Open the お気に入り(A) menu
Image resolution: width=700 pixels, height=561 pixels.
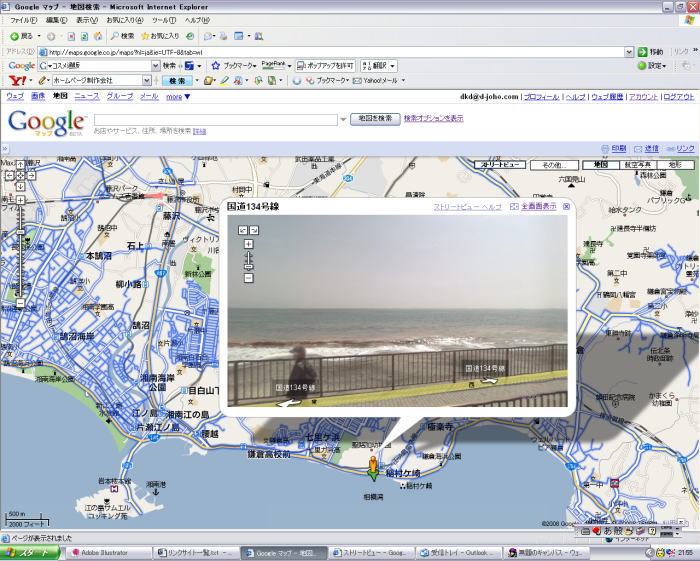[x=125, y=20]
